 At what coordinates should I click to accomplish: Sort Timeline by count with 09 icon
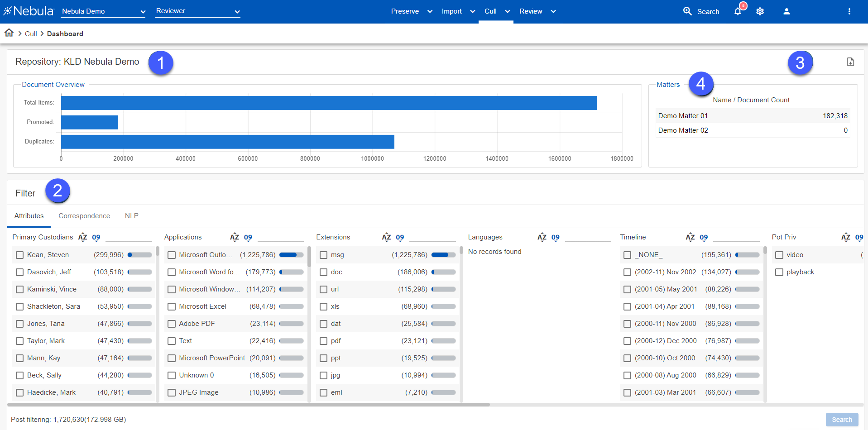pos(704,237)
